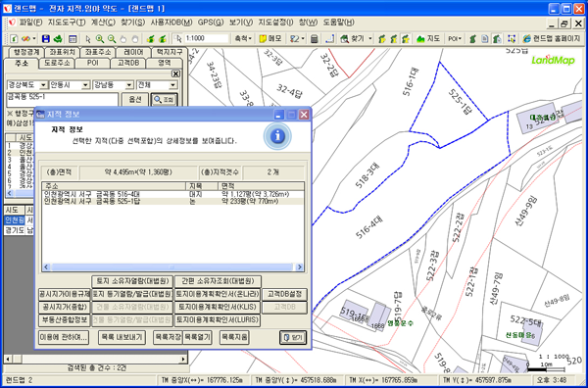Open the LandMap homepage (랜드맵 홈페이지) link

click(x=551, y=38)
